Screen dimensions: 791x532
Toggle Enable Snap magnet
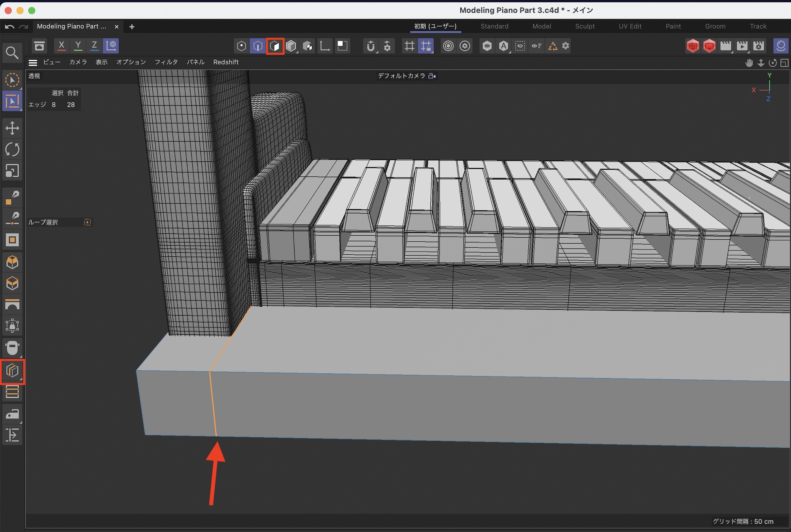coord(370,46)
